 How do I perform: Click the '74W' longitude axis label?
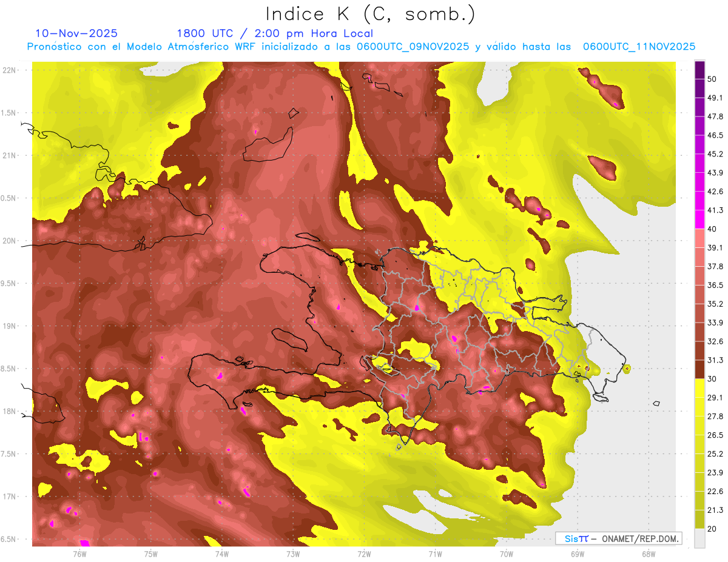(222, 554)
